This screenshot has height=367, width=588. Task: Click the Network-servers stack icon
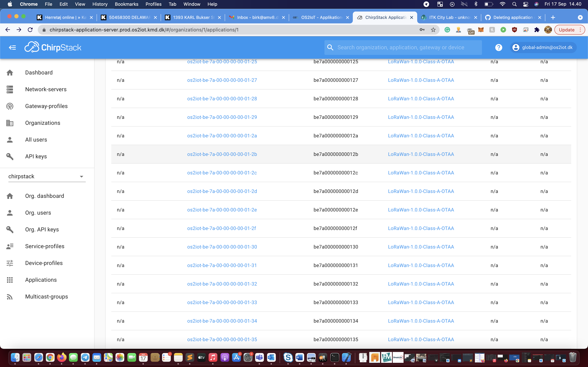(10, 89)
